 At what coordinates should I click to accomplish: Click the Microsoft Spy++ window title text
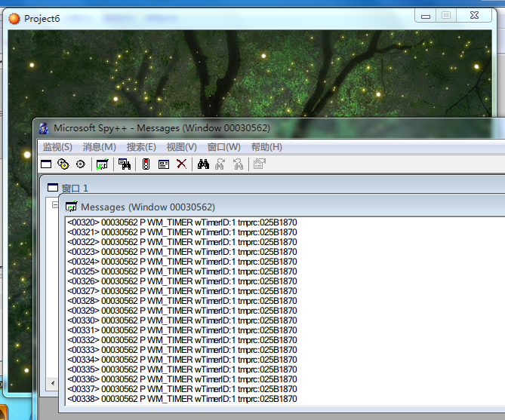[162, 128]
